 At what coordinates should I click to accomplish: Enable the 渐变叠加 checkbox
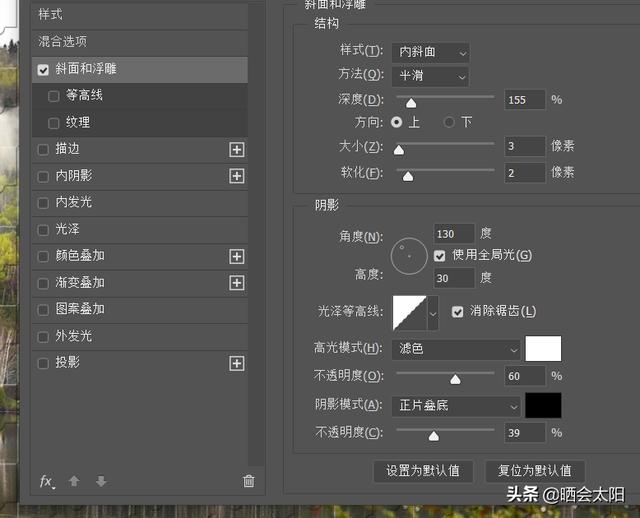click(43, 283)
